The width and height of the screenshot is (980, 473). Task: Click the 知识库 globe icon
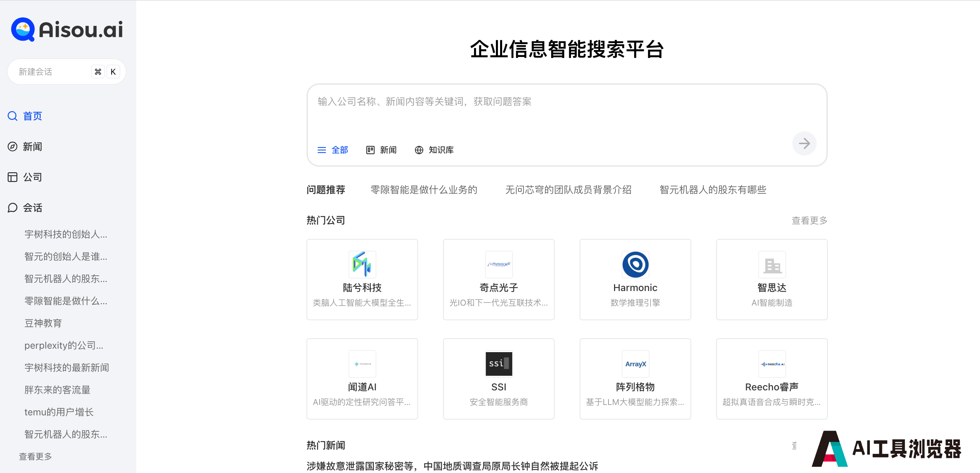(x=419, y=150)
